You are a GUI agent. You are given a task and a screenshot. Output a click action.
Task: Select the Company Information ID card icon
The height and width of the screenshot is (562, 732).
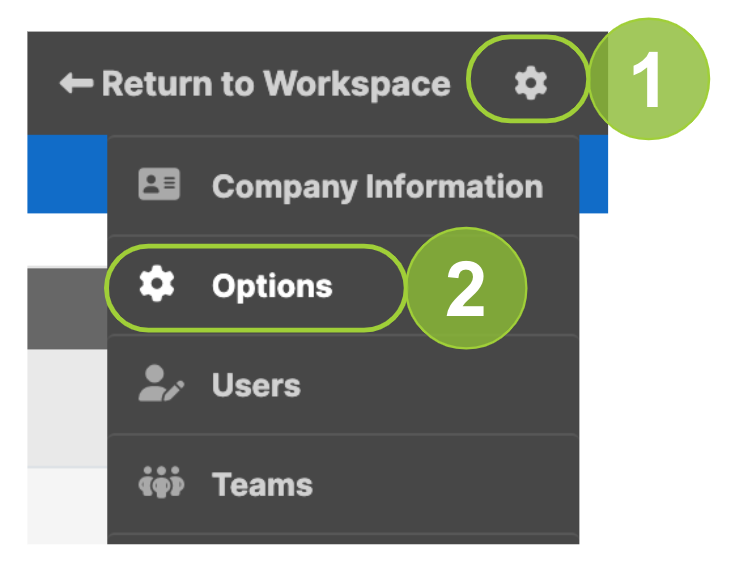pos(159,184)
